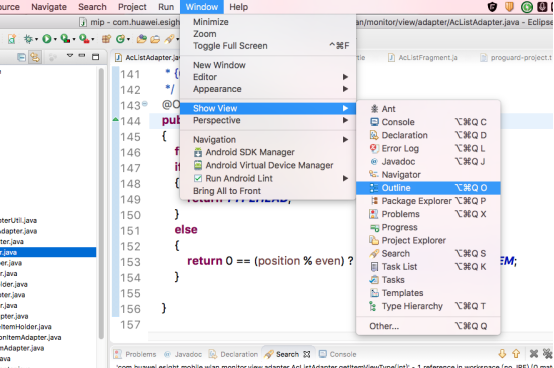This screenshot has width=554, height=368.
Task: Open dropdown arrow next to Run button
Action: click(x=55, y=40)
